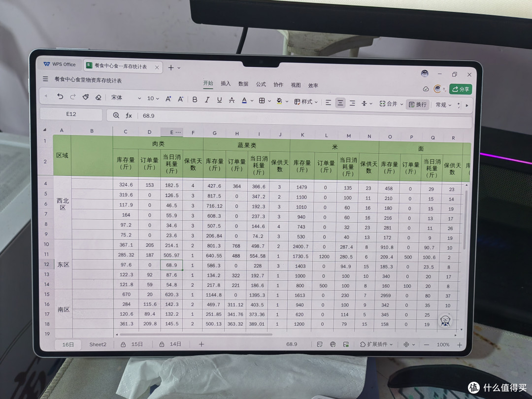Select the select-all corner triangle
The height and width of the screenshot is (399, 532).
click(x=44, y=130)
